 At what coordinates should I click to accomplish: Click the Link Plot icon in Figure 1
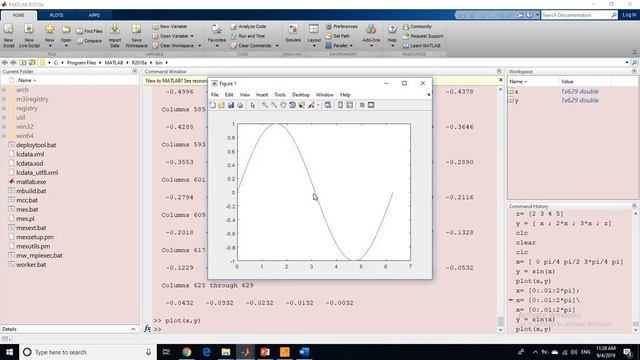328,105
